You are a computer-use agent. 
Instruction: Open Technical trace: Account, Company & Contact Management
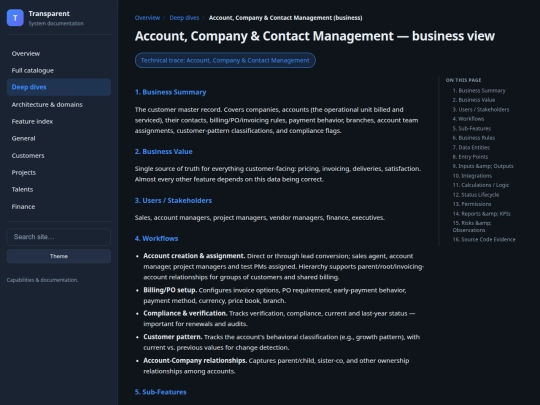coord(225,60)
